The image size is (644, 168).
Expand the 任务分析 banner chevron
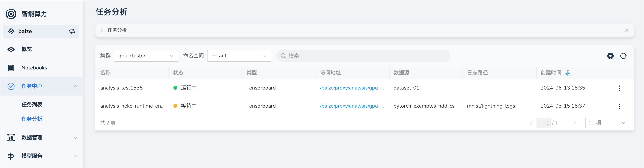pos(101,31)
